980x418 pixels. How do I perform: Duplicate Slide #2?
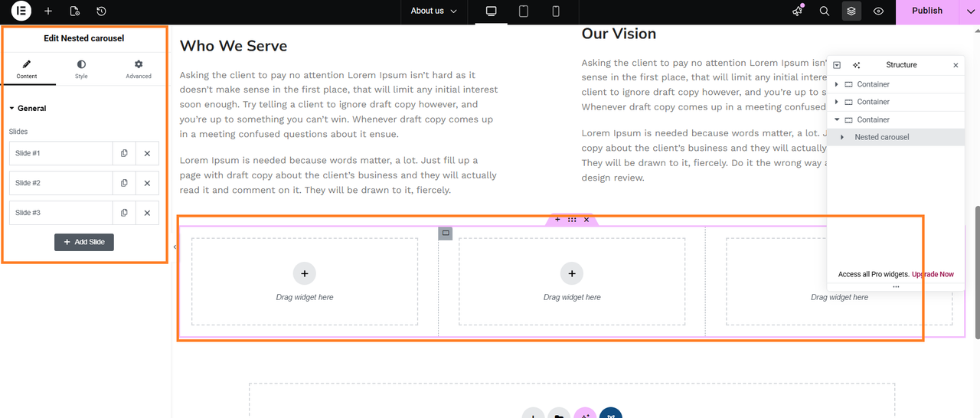click(x=124, y=183)
